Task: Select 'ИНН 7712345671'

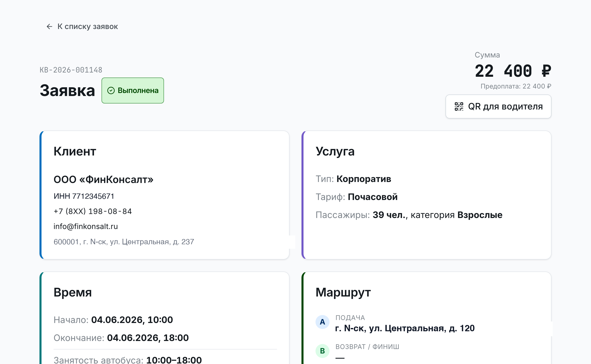Action: point(84,196)
